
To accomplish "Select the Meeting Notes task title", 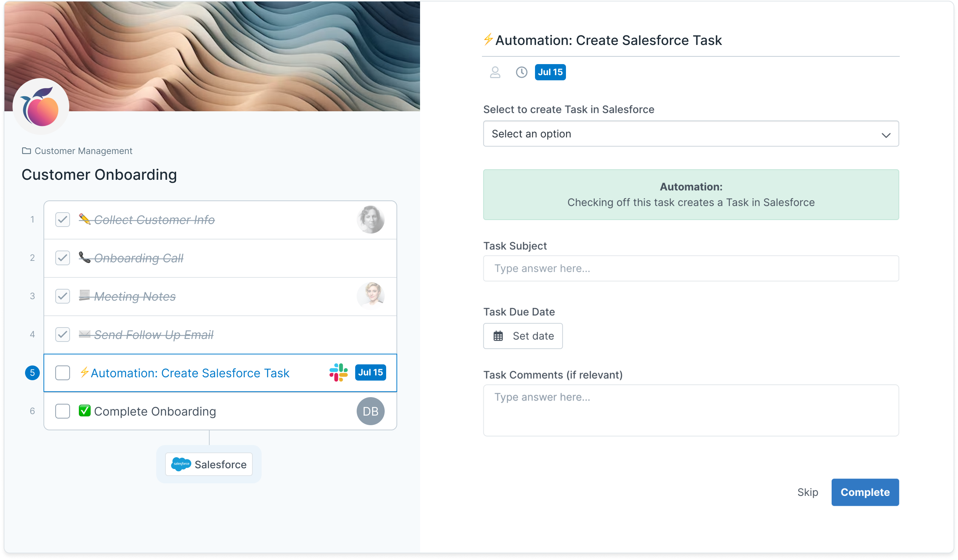I will [x=135, y=297].
